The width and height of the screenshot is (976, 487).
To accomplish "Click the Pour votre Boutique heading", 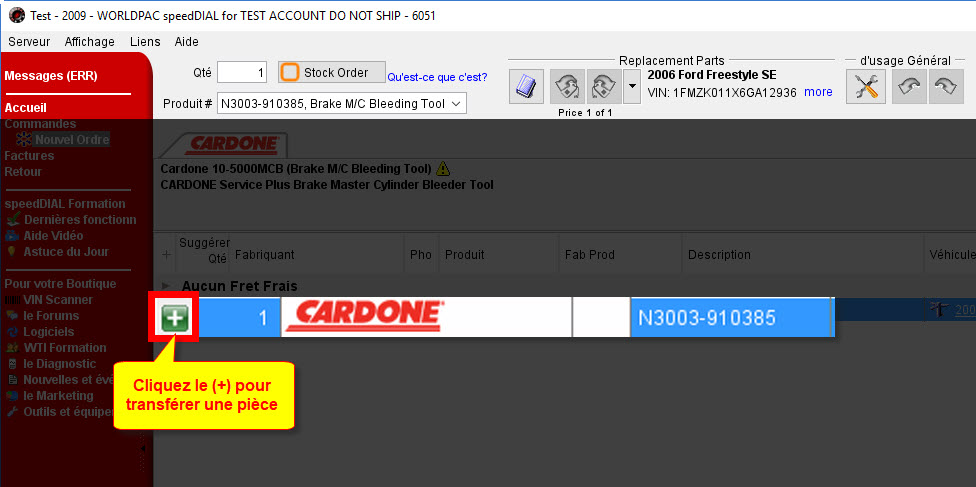I will (x=60, y=283).
